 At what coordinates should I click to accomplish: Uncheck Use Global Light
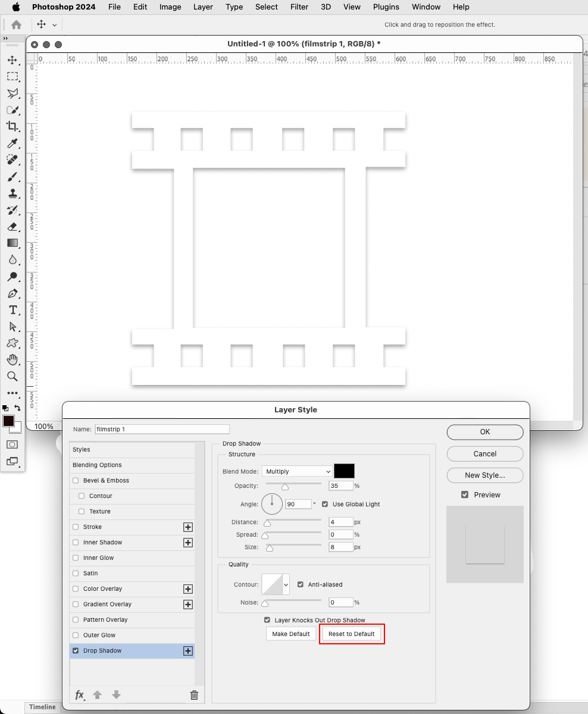[324, 504]
